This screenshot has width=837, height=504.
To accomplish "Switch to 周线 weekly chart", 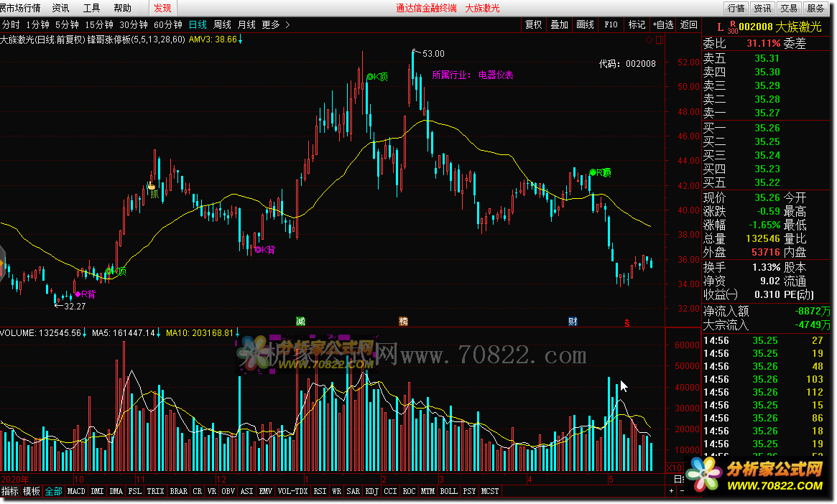I will 222,24.
